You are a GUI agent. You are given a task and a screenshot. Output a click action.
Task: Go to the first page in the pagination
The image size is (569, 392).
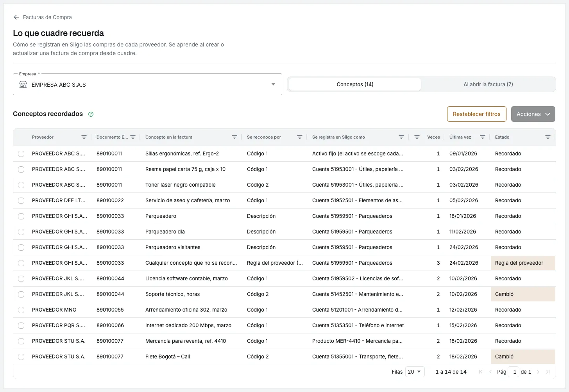click(481, 372)
